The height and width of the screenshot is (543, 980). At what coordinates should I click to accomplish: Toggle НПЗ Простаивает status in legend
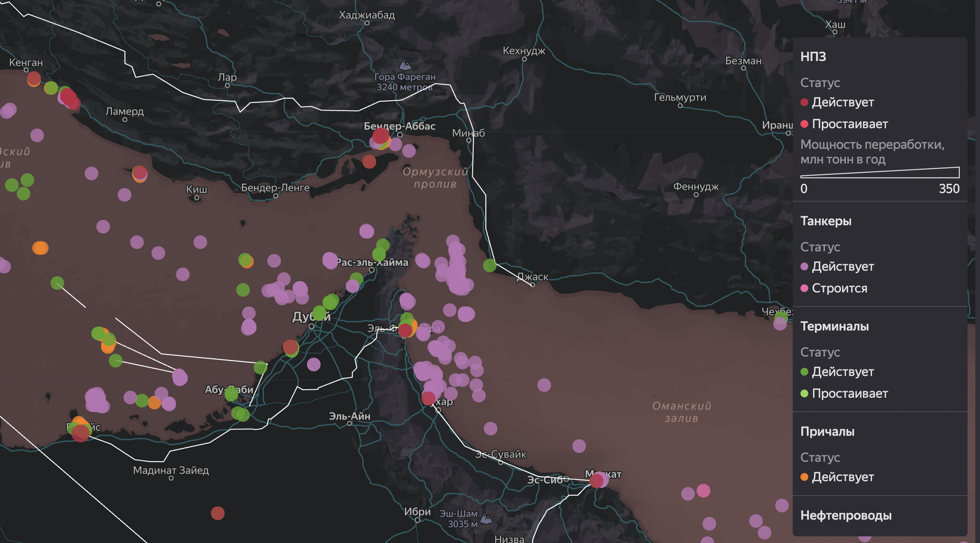pos(849,124)
